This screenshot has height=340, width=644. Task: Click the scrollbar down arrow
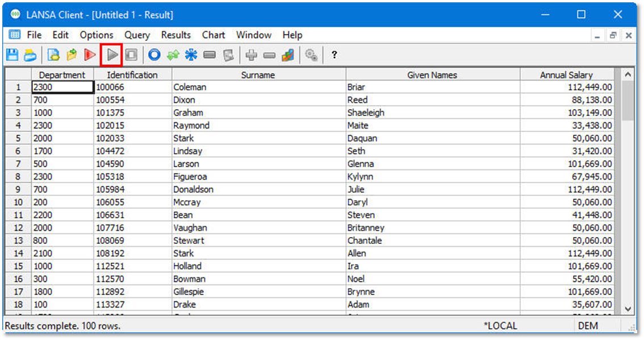pyautogui.click(x=628, y=309)
